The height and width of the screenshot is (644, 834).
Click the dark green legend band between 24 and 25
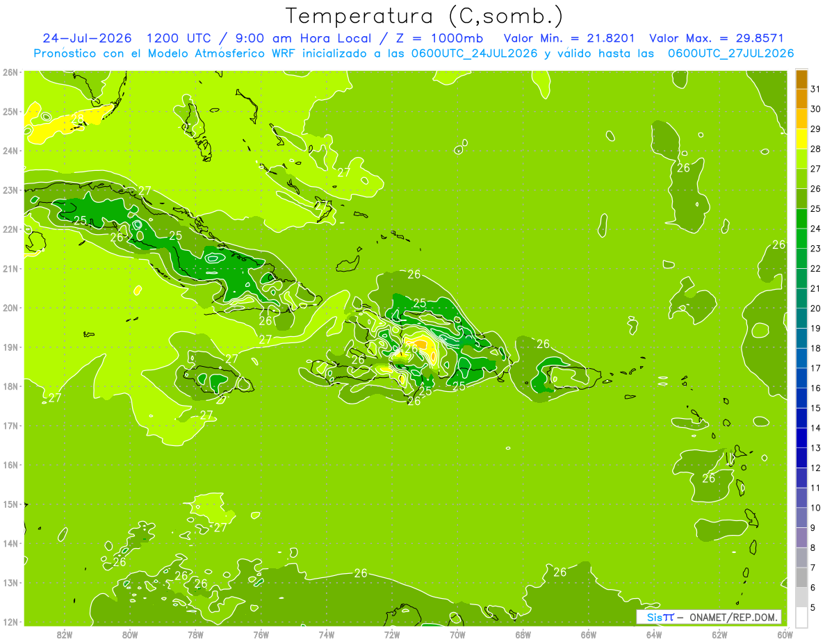coord(801,219)
